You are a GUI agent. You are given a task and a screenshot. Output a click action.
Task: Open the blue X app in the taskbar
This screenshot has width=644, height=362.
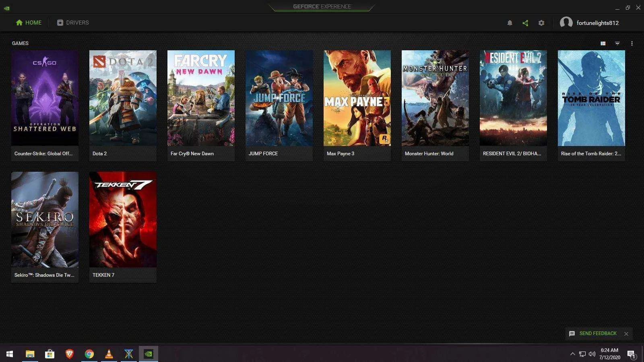point(128,354)
